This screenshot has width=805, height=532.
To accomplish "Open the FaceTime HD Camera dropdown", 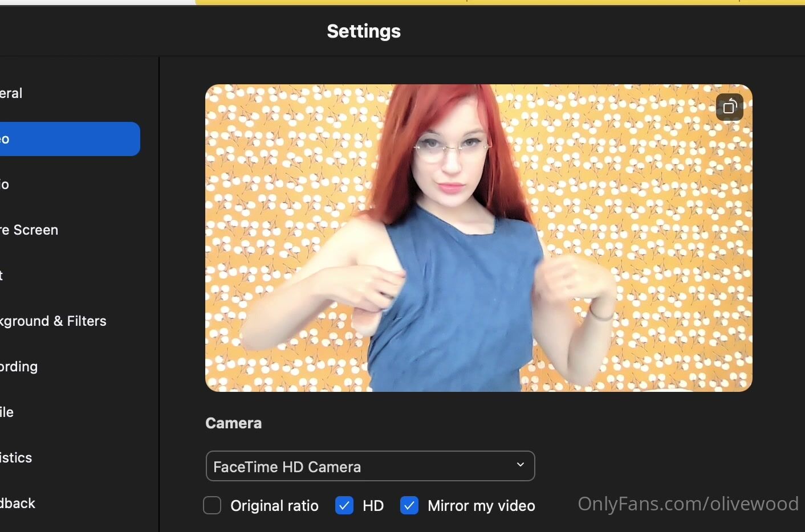I will [x=369, y=466].
